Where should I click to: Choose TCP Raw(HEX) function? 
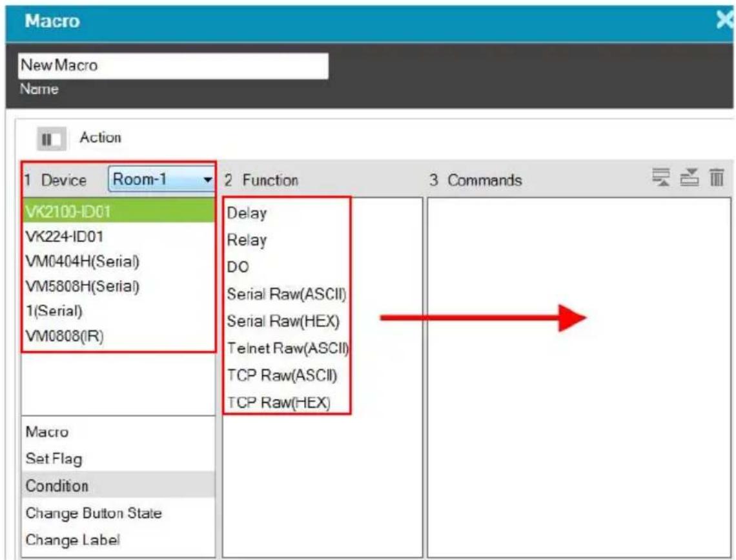point(279,403)
